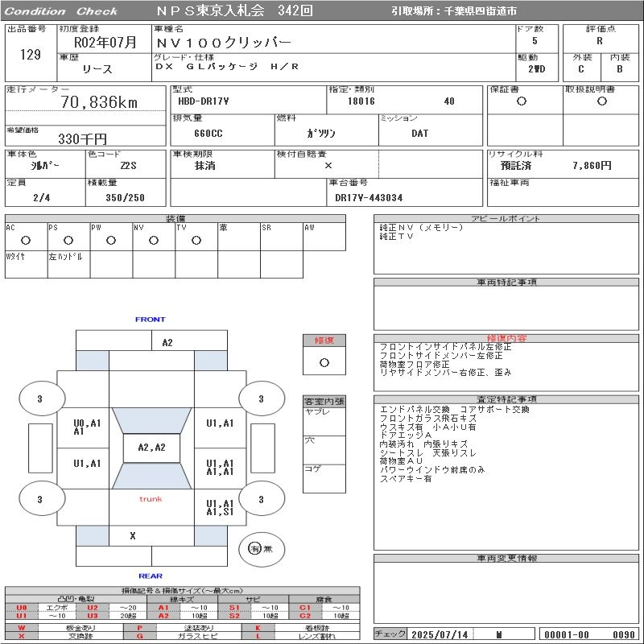Click the AC equipment circle
The width and height of the screenshot is (644, 644).
pyautogui.click(x=26, y=240)
